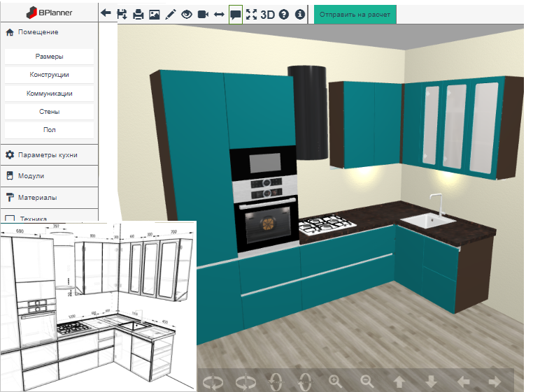This screenshot has height=392, width=533.
Task: Click the video camera icon
Action: (203, 14)
